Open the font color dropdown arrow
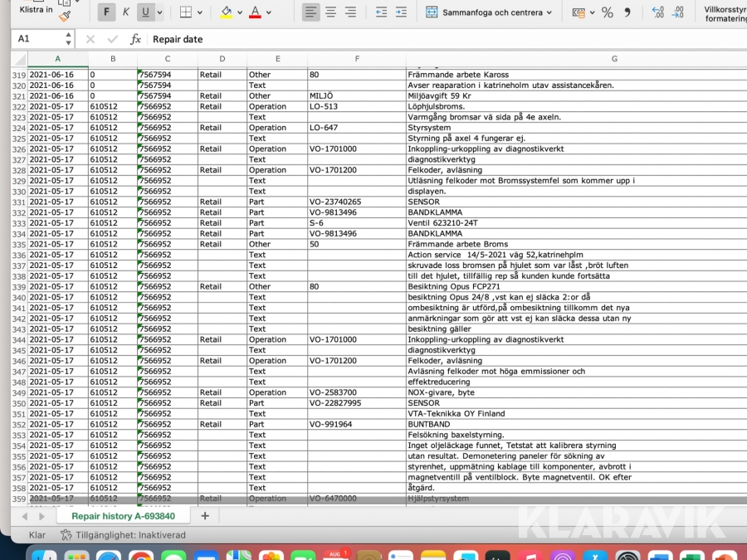The width and height of the screenshot is (747, 560). (x=270, y=13)
